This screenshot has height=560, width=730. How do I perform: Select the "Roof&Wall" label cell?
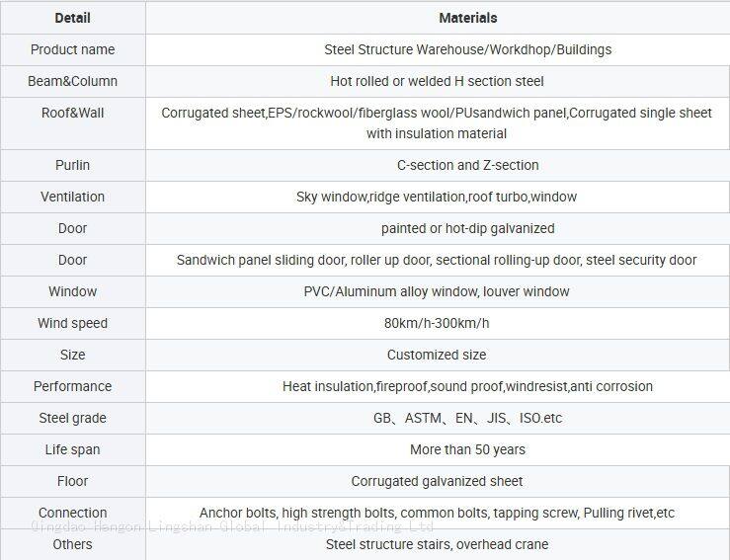(x=72, y=113)
